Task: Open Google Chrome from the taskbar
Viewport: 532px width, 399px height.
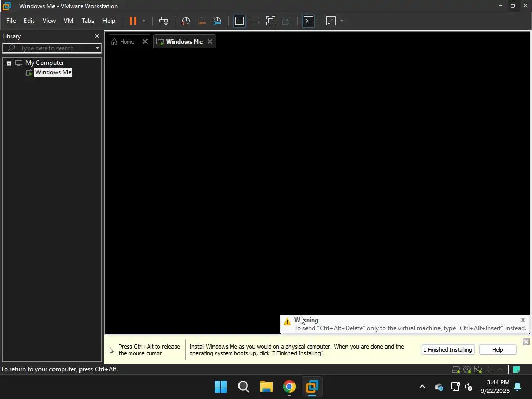Action: pyautogui.click(x=289, y=387)
